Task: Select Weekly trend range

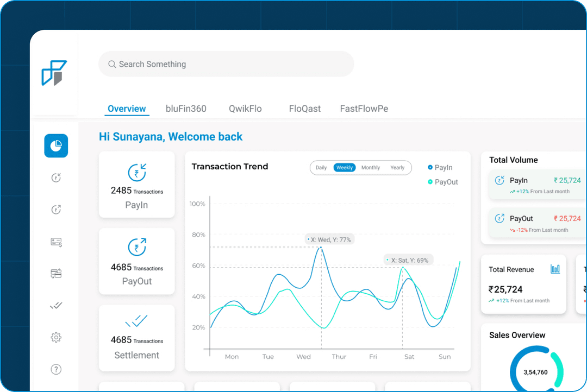Action: (345, 168)
